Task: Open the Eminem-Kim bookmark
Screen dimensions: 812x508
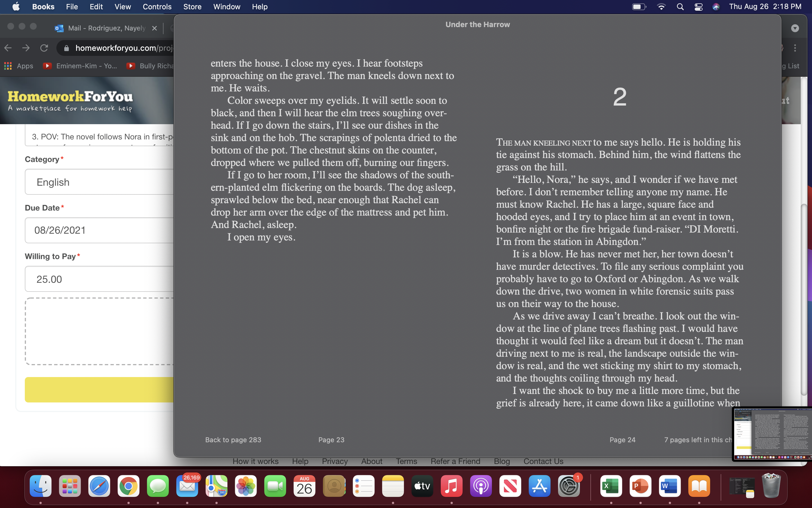Action: 80,66
